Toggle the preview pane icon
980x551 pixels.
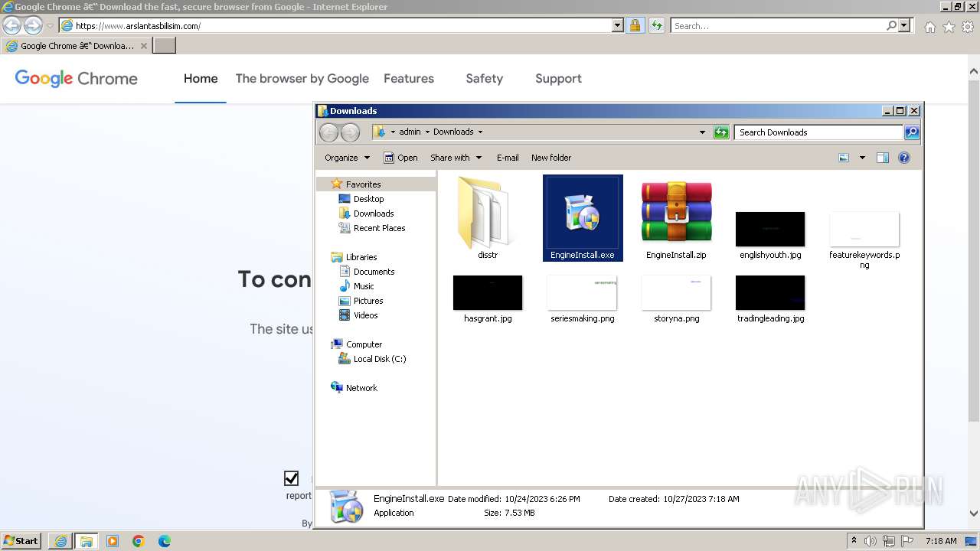(883, 158)
